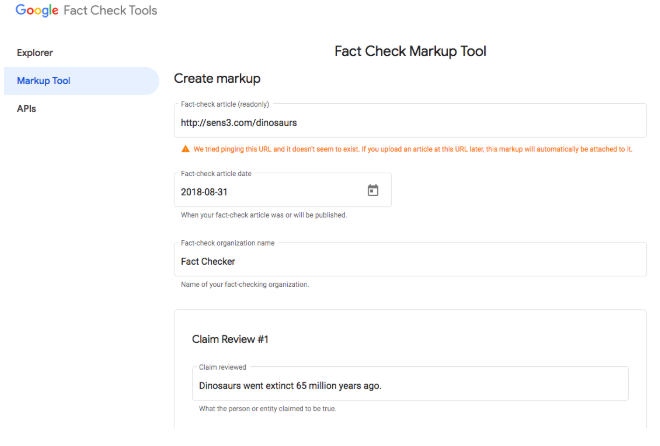Viewport: 660px width, 446px height.
Task: Click the Claim Review #1 heading
Action: 230,339
